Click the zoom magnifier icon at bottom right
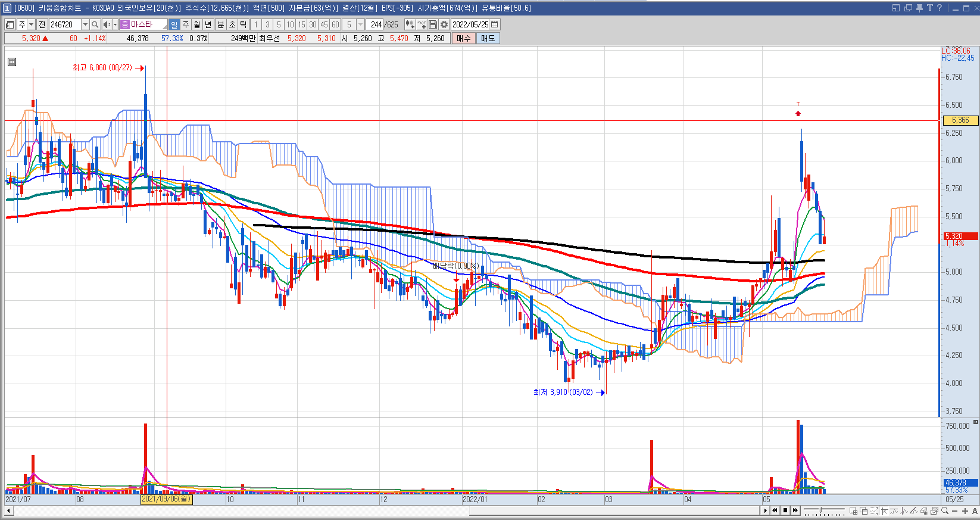The height and width of the screenshot is (520, 980). pyautogui.click(x=945, y=510)
